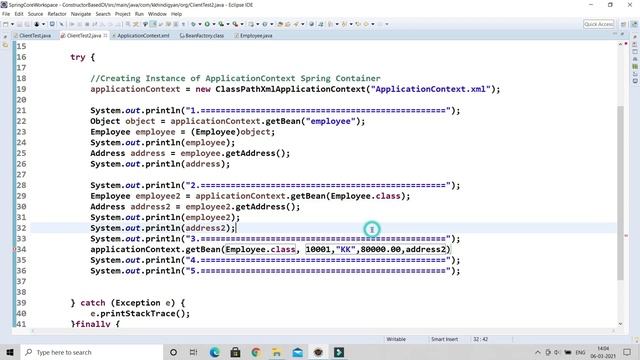Click the comment on line 18

point(235,78)
